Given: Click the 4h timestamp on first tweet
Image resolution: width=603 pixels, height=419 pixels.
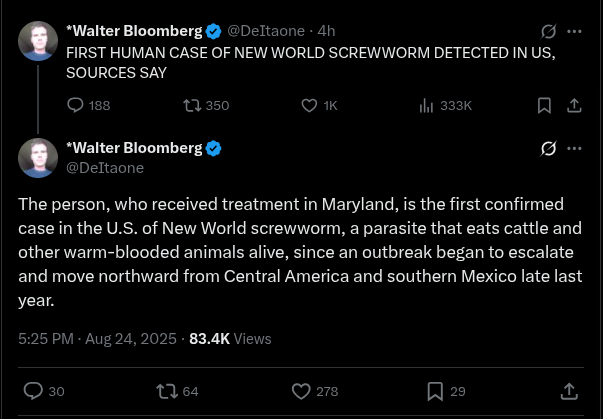Looking at the screenshot, I should click(326, 31).
